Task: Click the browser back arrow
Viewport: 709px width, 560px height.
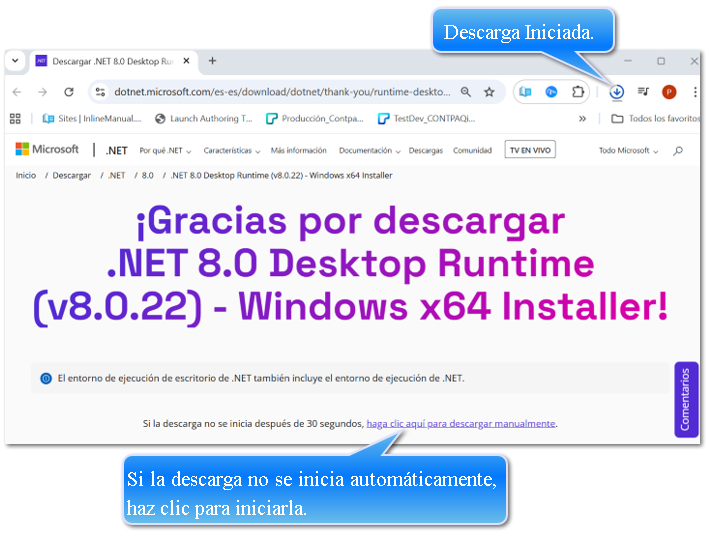Action: pyautogui.click(x=17, y=92)
